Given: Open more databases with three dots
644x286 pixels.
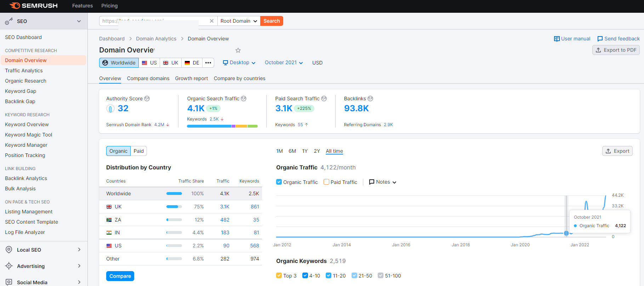Looking at the screenshot, I should pyautogui.click(x=208, y=63).
